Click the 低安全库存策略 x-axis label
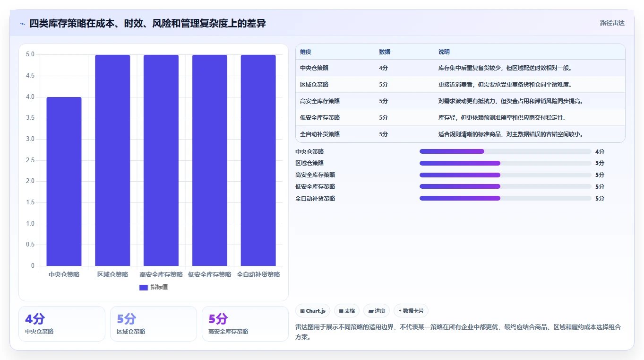Screen dimensions: 644x360 [x=210, y=274]
